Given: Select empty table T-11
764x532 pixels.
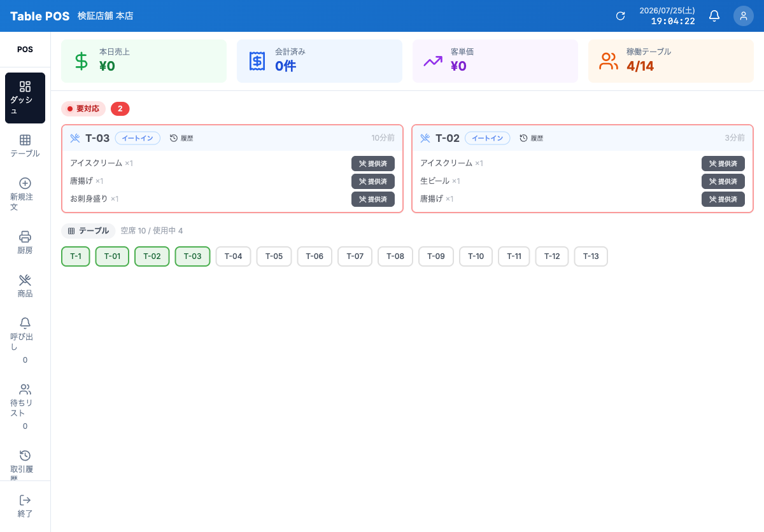Looking at the screenshot, I should point(514,256).
